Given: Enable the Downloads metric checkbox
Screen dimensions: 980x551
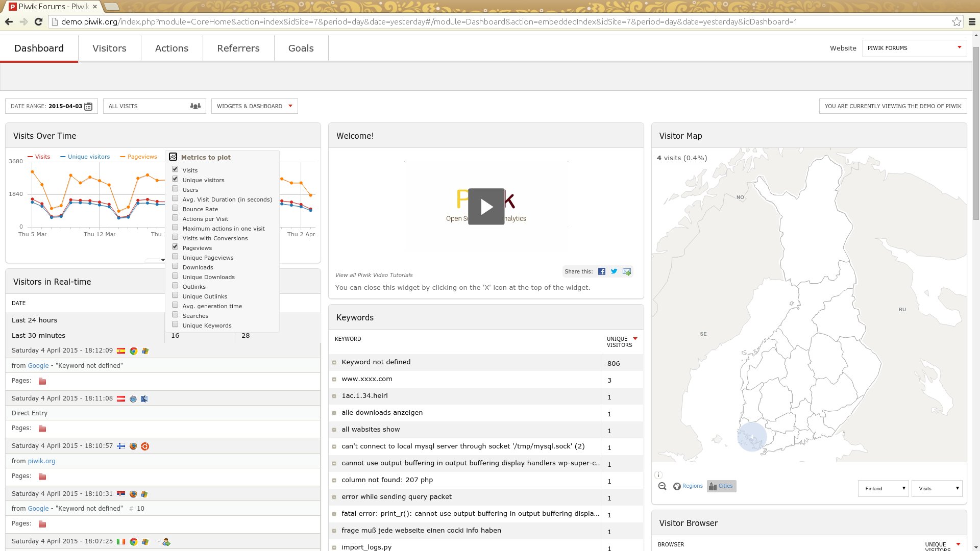Looking at the screenshot, I should click(175, 266).
